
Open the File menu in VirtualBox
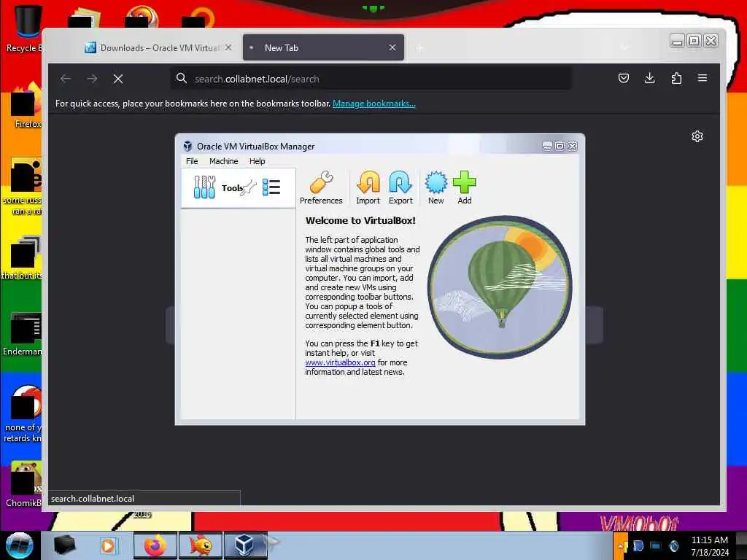pos(192,161)
